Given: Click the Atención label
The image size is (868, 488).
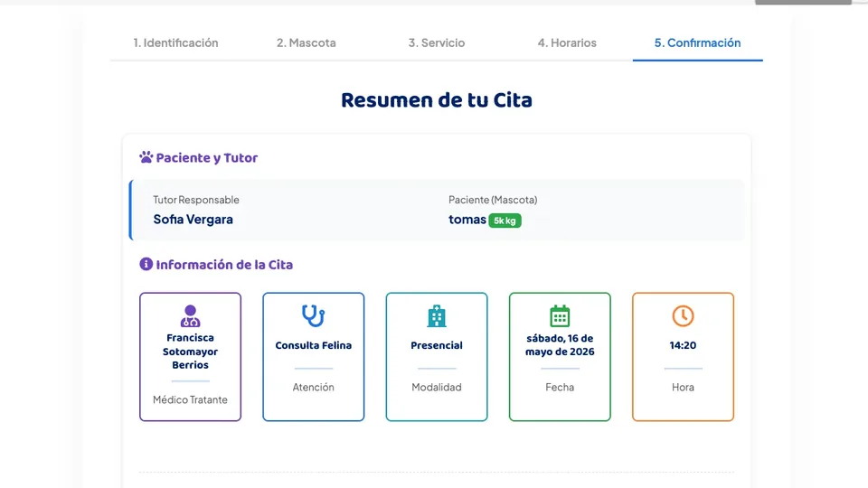Looking at the screenshot, I should click(314, 387).
